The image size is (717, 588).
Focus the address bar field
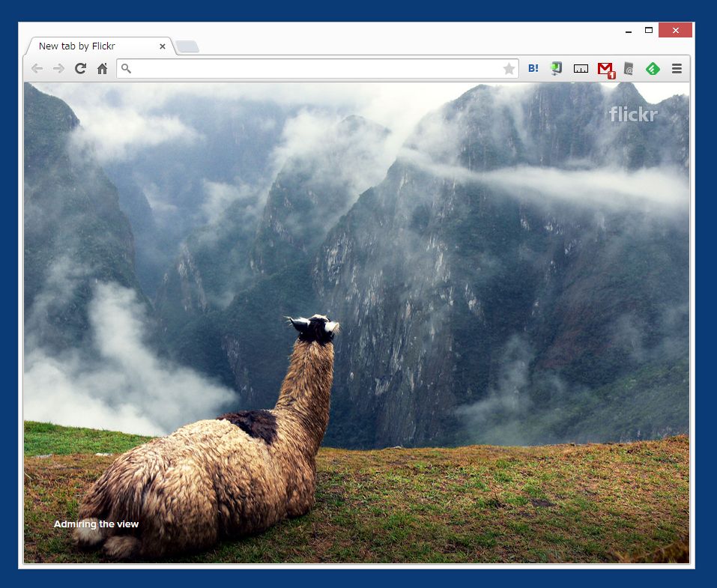[318, 69]
